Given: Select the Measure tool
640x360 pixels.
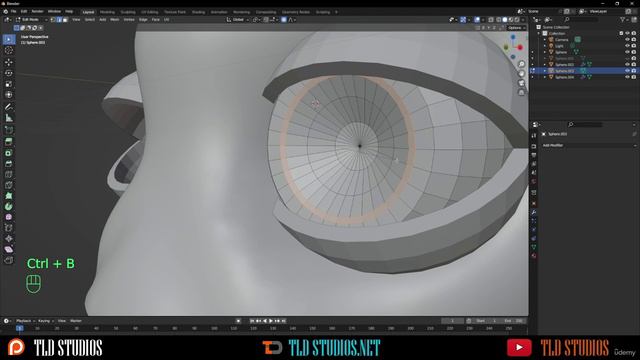Looking at the screenshot, I should coord(9,118).
